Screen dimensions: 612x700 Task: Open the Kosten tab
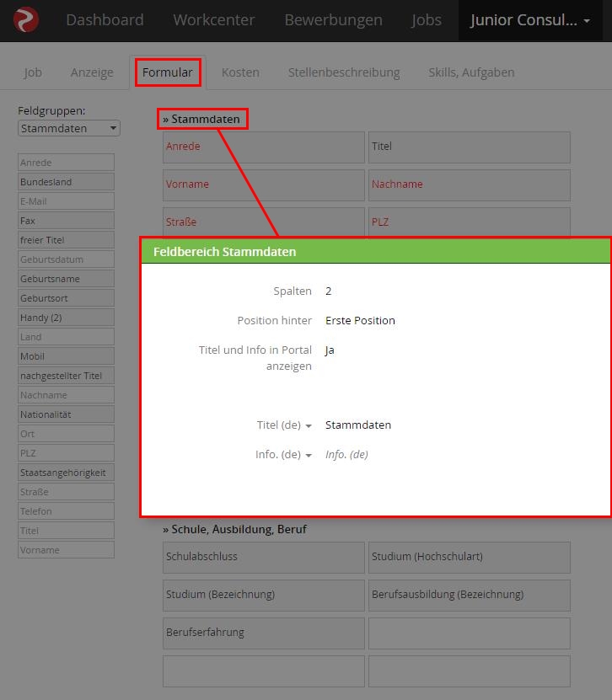point(240,72)
